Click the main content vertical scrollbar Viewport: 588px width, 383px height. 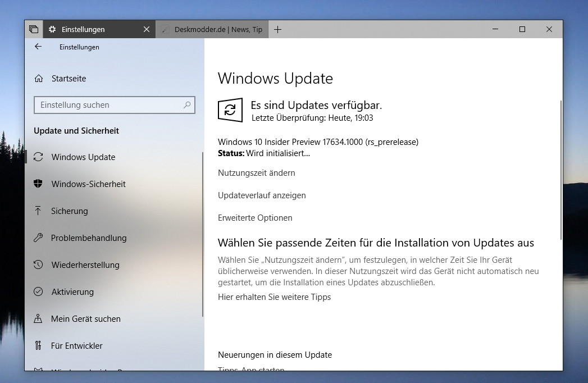pyautogui.click(x=561, y=170)
